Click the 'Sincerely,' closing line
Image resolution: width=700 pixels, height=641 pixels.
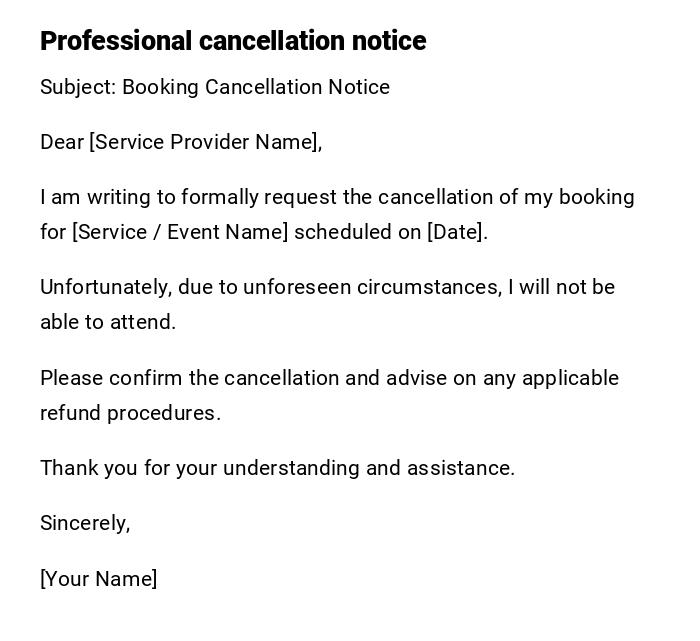tap(85, 523)
